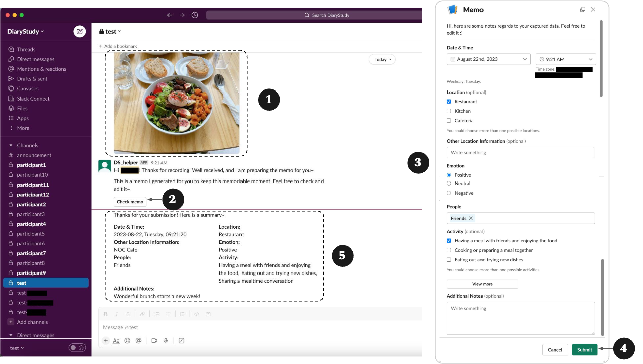Collapse the Direct messages section arrow
643x364 pixels.
click(11, 335)
